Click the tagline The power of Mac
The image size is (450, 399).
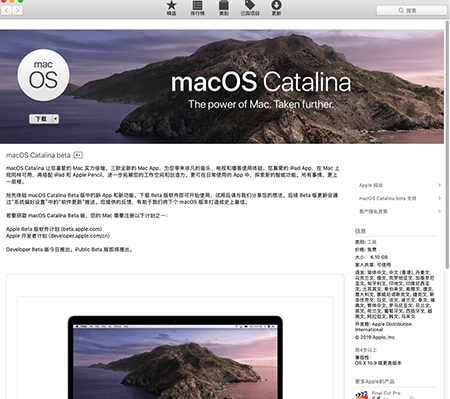(x=261, y=104)
